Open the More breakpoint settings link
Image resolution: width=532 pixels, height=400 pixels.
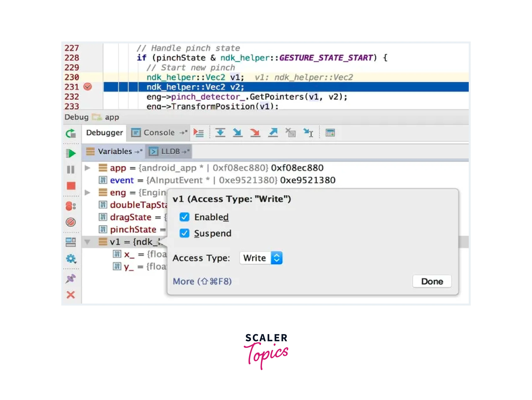click(x=202, y=281)
